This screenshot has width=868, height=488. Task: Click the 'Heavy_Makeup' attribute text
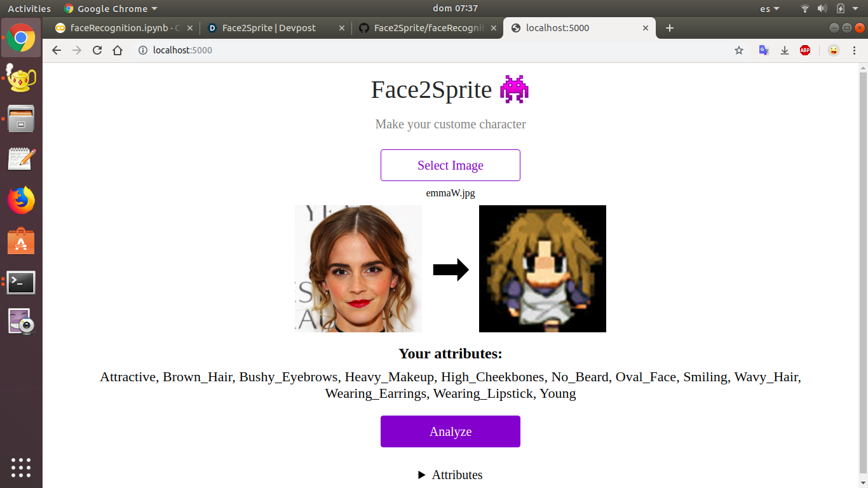(x=390, y=377)
